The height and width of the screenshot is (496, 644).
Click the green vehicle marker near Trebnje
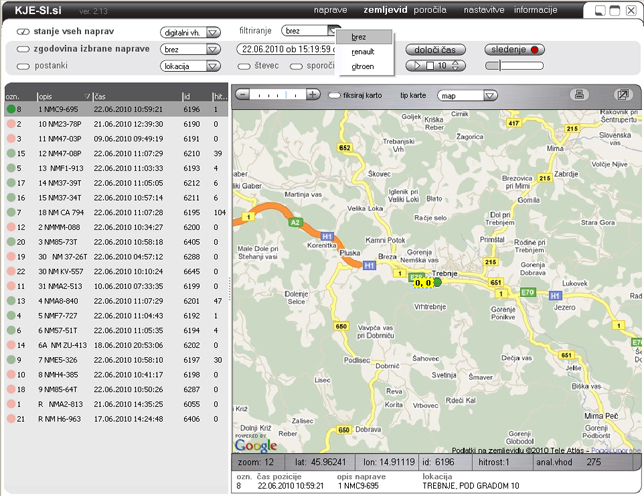pyautogui.click(x=437, y=282)
